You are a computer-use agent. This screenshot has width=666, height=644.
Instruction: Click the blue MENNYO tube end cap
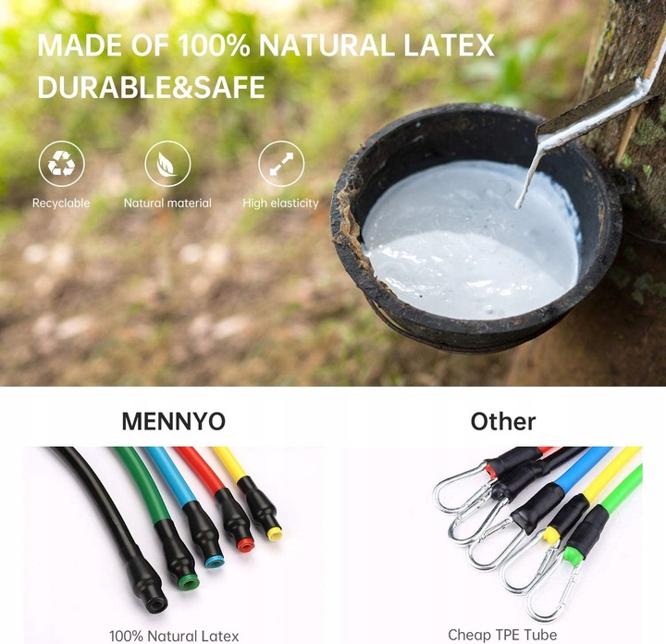(215, 562)
